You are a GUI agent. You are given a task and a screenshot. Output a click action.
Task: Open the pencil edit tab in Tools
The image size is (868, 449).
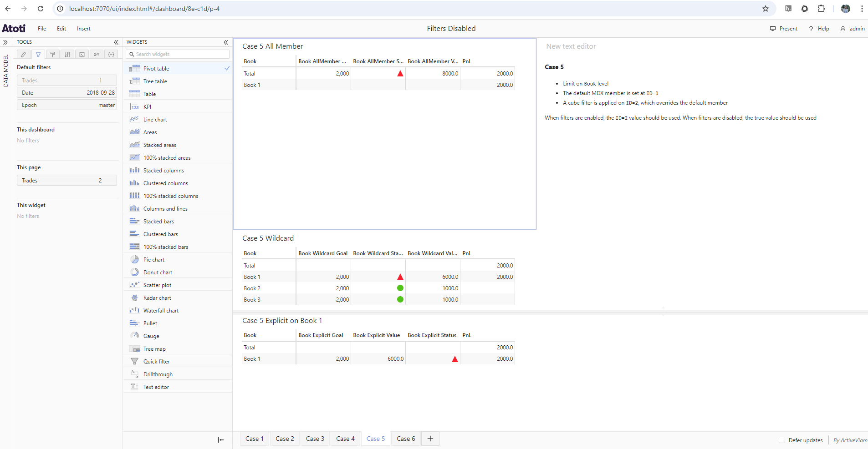(x=24, y=55)
